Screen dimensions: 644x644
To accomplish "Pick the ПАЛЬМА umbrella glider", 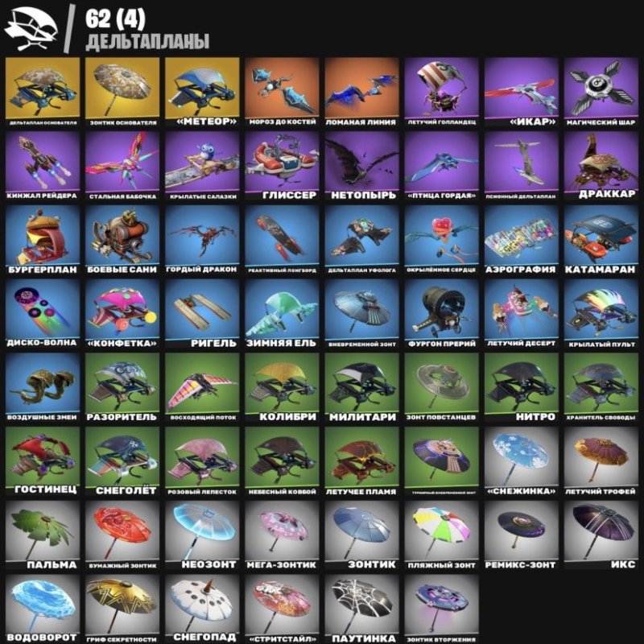I will [x=43, y=535].
